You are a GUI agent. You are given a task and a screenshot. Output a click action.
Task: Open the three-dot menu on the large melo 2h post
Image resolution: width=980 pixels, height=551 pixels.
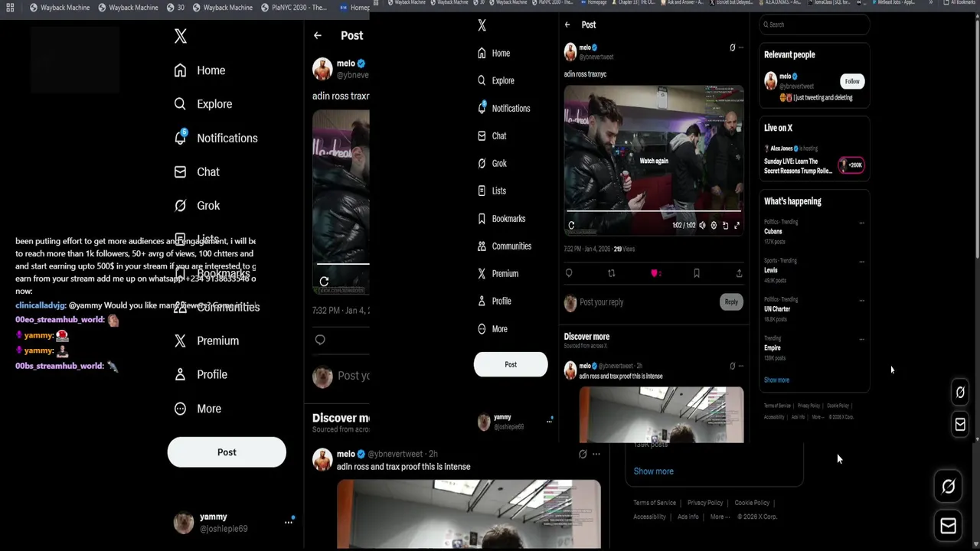tap(596, 454)
